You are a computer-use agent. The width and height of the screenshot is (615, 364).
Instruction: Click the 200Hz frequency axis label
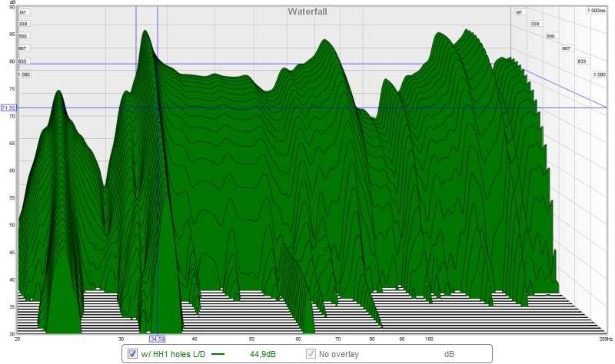tap(607, 339)
